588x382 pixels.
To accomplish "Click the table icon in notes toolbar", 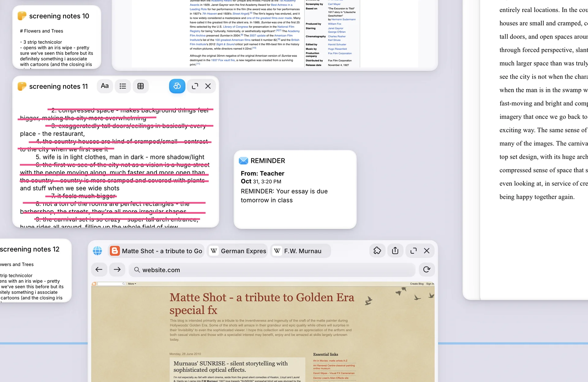I will click(141, 86).
